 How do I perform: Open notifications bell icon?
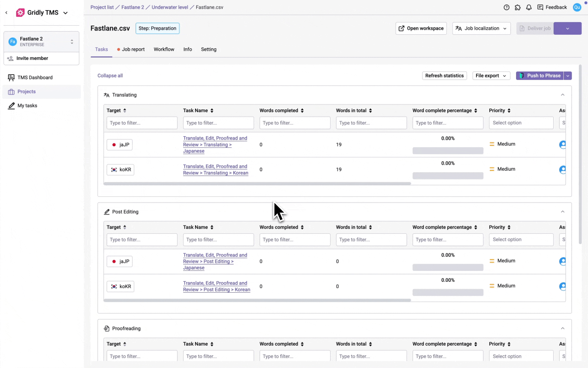tap(529, 7)
